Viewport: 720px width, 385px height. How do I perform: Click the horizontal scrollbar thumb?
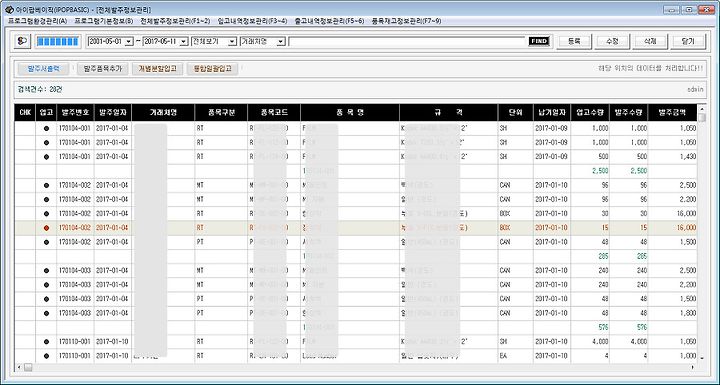pyautogui.click(x=28, y=368)
